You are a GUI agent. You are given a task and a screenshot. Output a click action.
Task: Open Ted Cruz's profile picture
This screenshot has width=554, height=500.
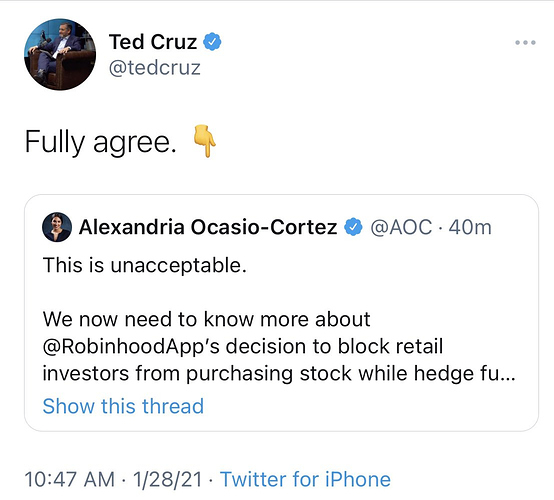point(60,54)
